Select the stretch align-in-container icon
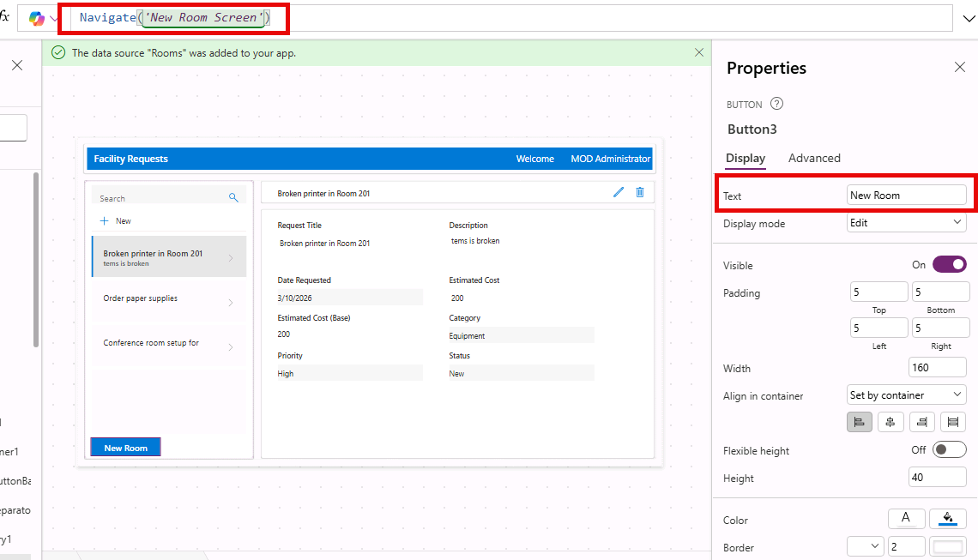Viewport: 978px width, 560px height. point(952,421)
